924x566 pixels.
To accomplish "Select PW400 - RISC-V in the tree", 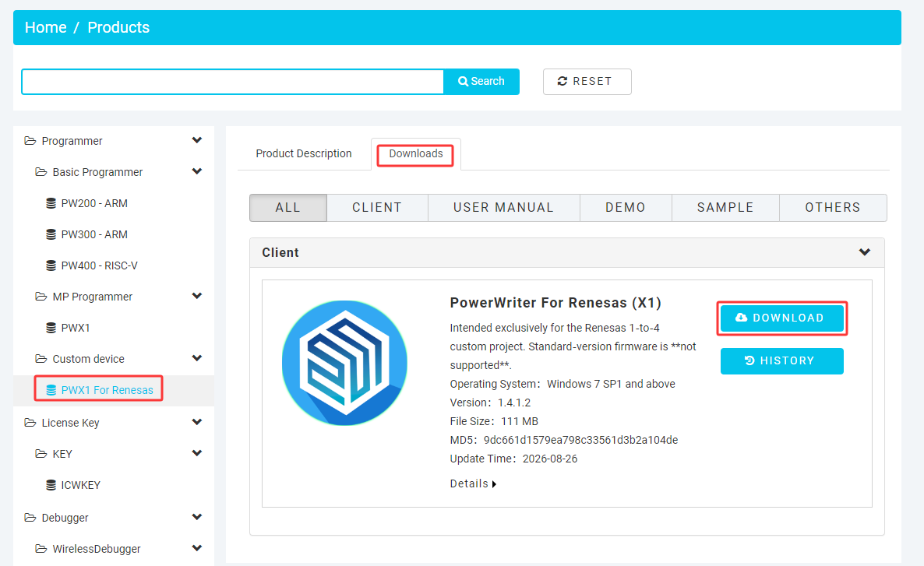I will (x=99, y=265).
